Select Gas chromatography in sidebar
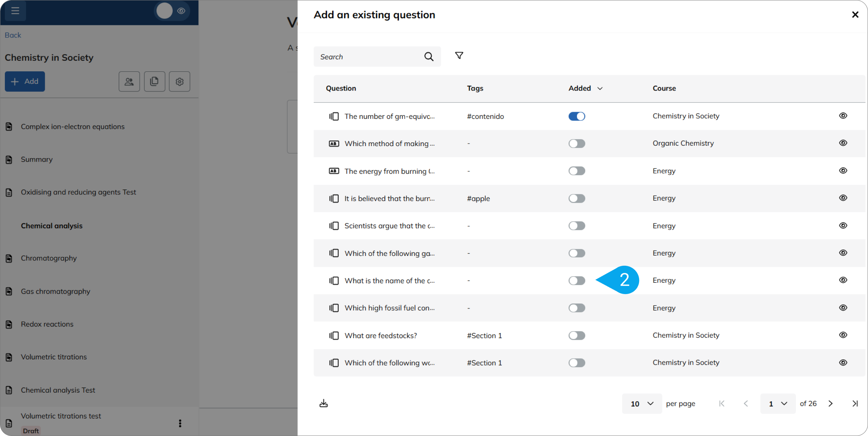The image size is (868, 436). pyautogui.click(x=55, y=291)
